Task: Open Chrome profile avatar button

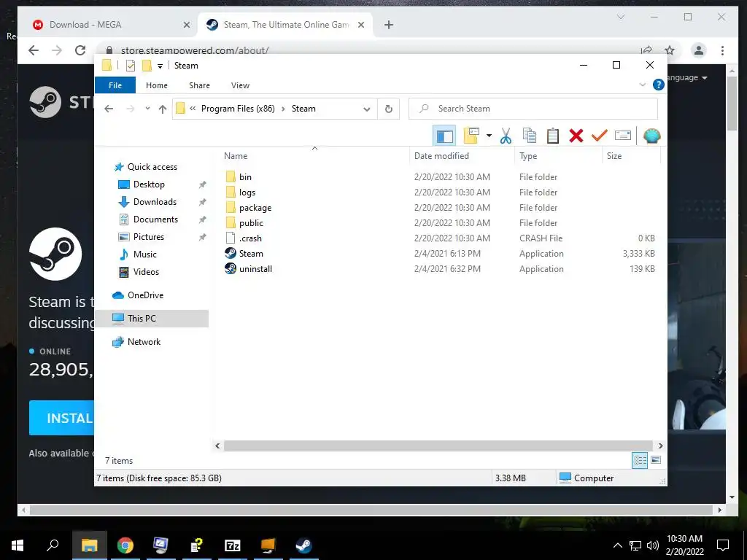Action: pos(698,50)
